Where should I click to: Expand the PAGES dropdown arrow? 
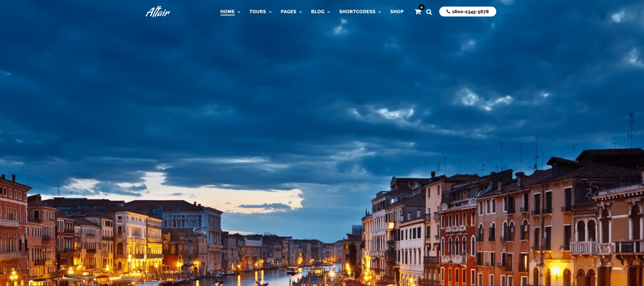point(301,12)
